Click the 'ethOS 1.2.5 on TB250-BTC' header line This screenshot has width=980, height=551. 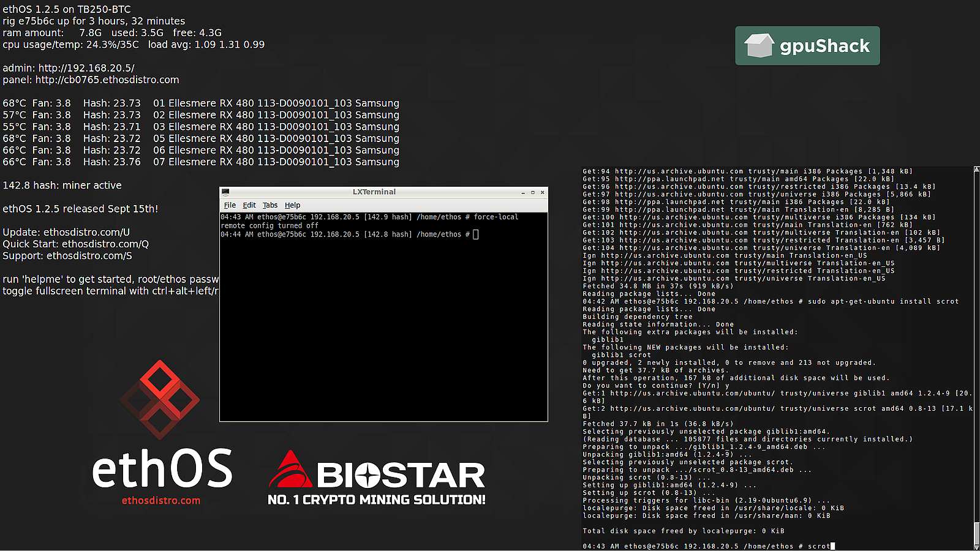point(67,9)
